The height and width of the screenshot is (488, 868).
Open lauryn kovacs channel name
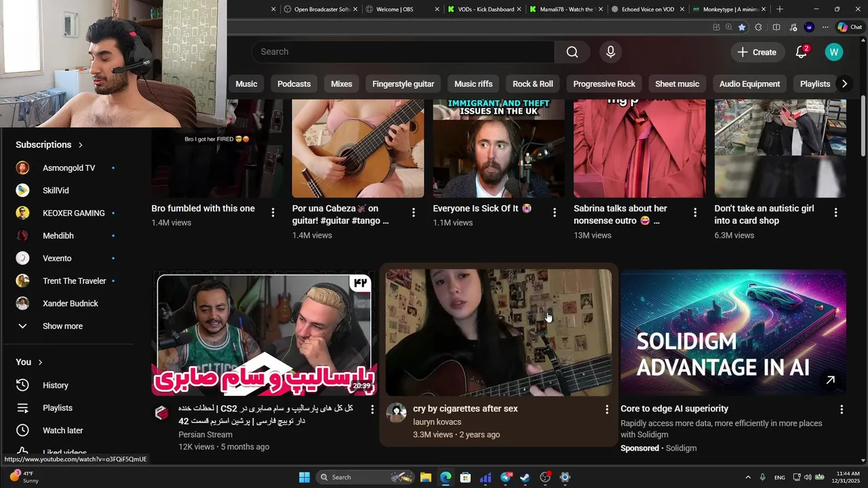(437, 422)
